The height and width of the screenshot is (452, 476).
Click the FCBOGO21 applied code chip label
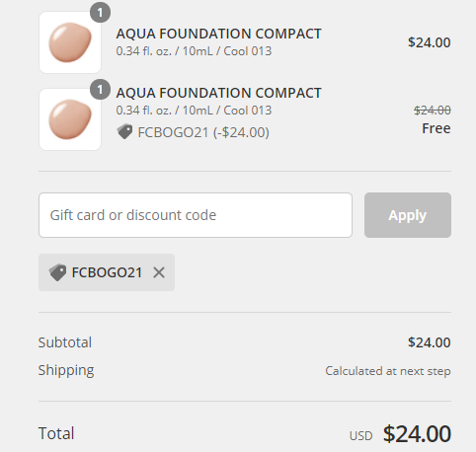coord(107,272)
